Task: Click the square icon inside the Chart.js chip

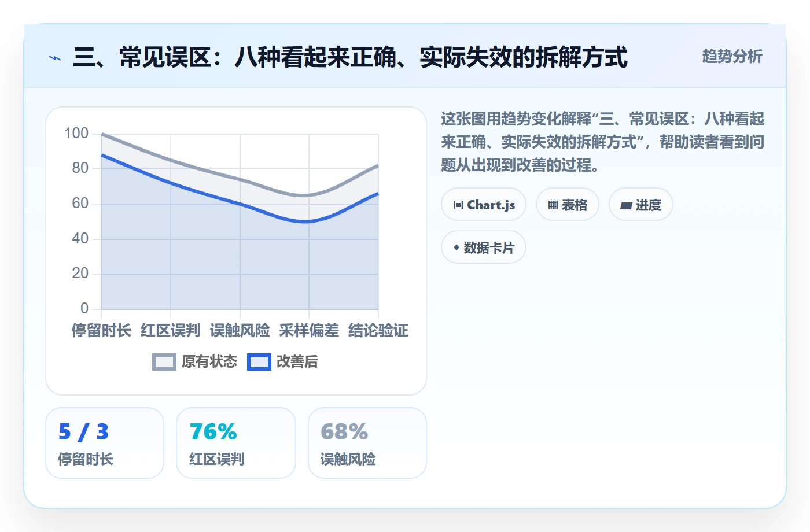Action: (x=458, y=205)
